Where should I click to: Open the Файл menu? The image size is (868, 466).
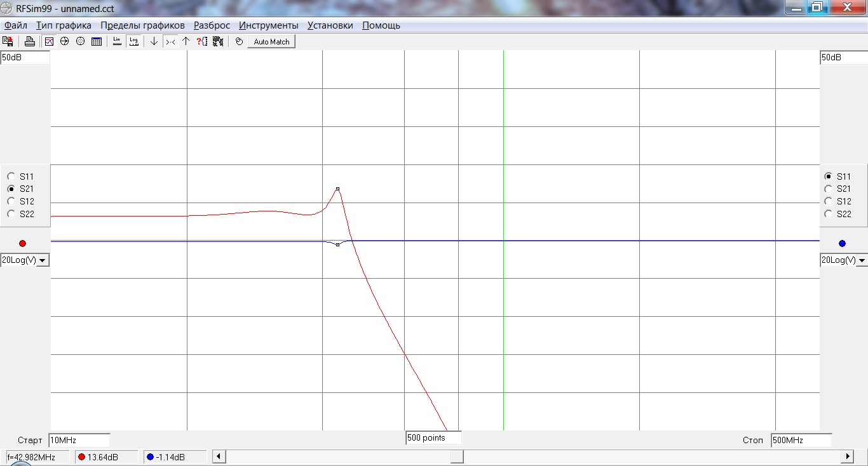(16, 25)
